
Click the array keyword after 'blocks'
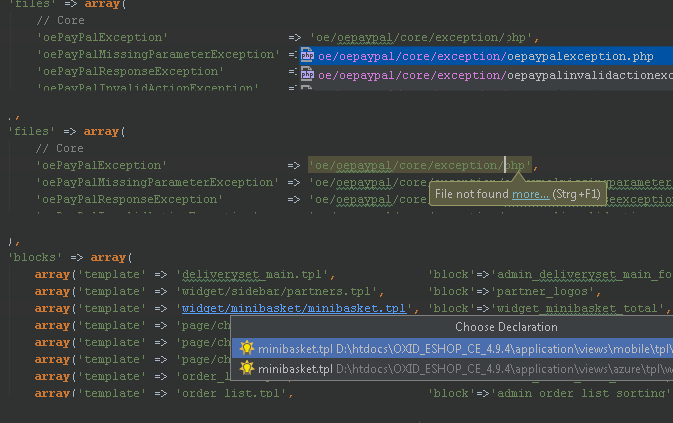coord(108,257)
